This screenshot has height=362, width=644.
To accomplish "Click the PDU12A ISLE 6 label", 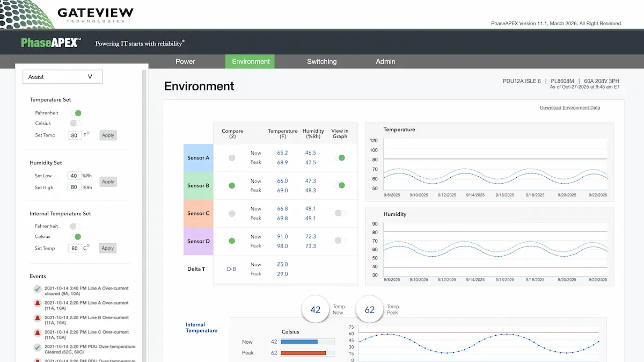I will pyautogui.click(x=522, y=81).
